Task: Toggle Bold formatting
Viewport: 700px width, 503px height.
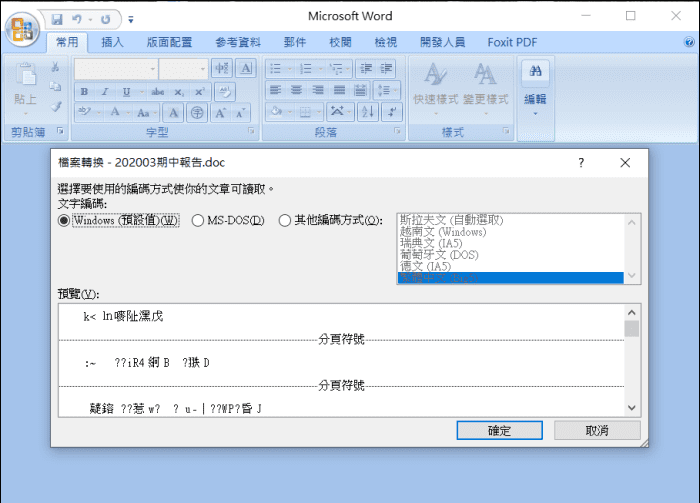Action: tap(84, 92)
